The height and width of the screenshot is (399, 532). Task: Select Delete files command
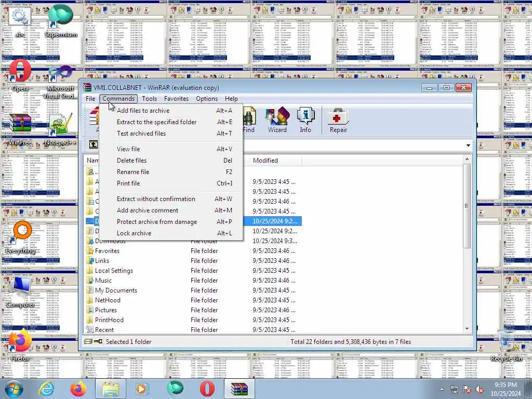[x=171, y=161]
